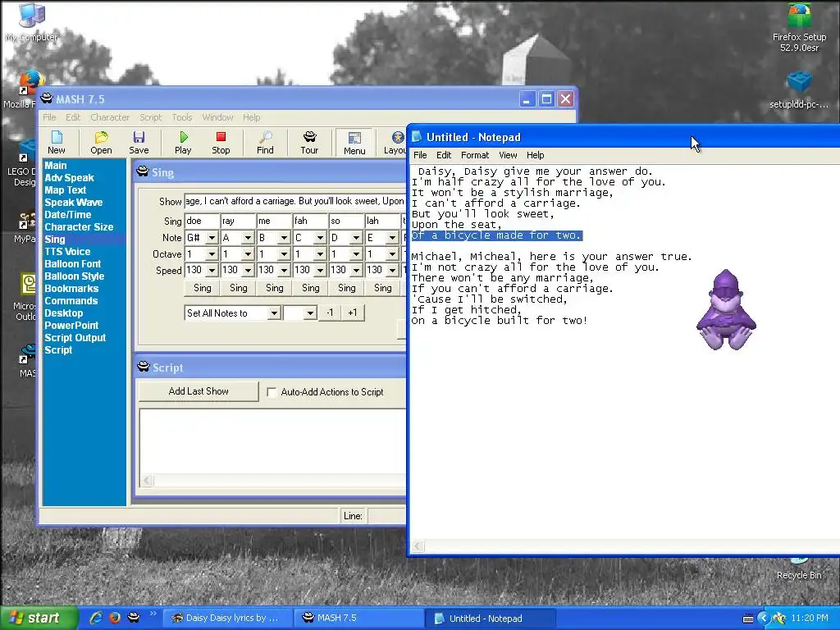Image resolution: width=840 pixels, height=630 pixels.
Task: Open the speed dropdown under lah
Action: tap(392, 270)
